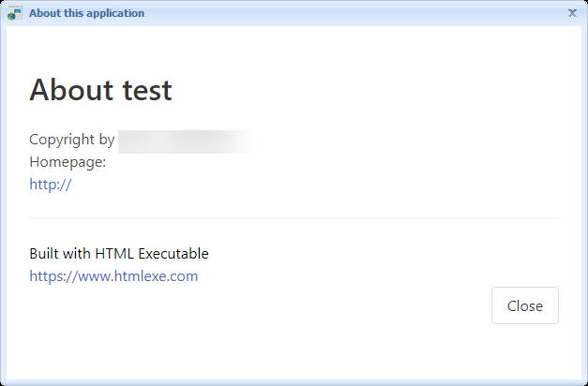Screen dimensions: 588x386
Task: Close the dialog using title bar X
Action: pyautogui.click(x=572, y=13)
